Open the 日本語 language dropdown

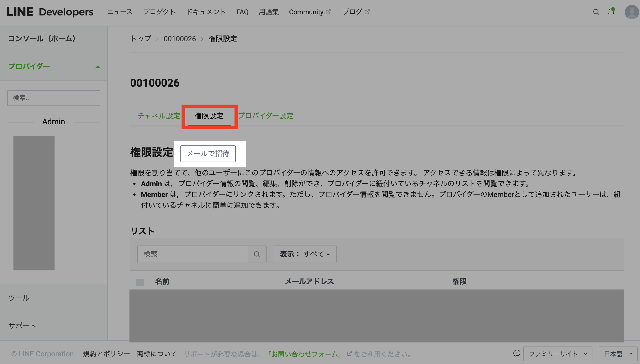(618, 354)
